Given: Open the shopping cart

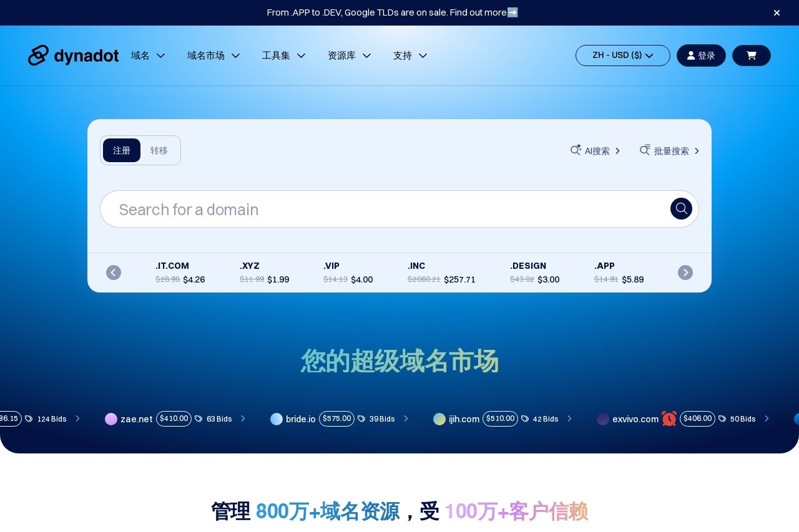Looking at the screenshot, I should tap(751, 56).
